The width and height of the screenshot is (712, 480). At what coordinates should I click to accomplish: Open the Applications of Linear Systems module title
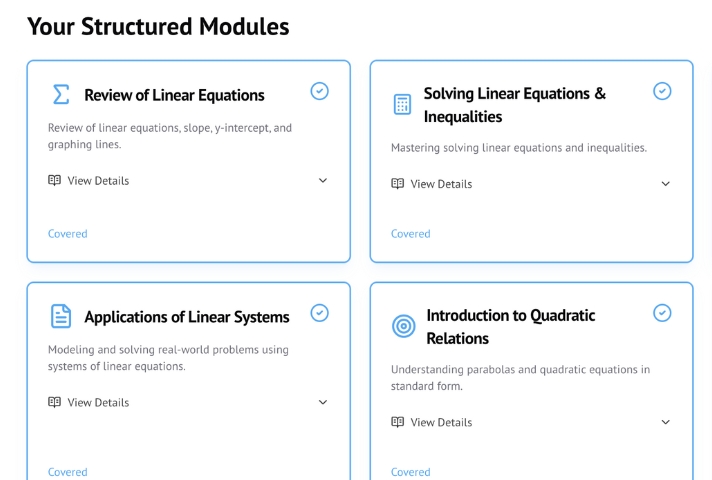(187, 317)
